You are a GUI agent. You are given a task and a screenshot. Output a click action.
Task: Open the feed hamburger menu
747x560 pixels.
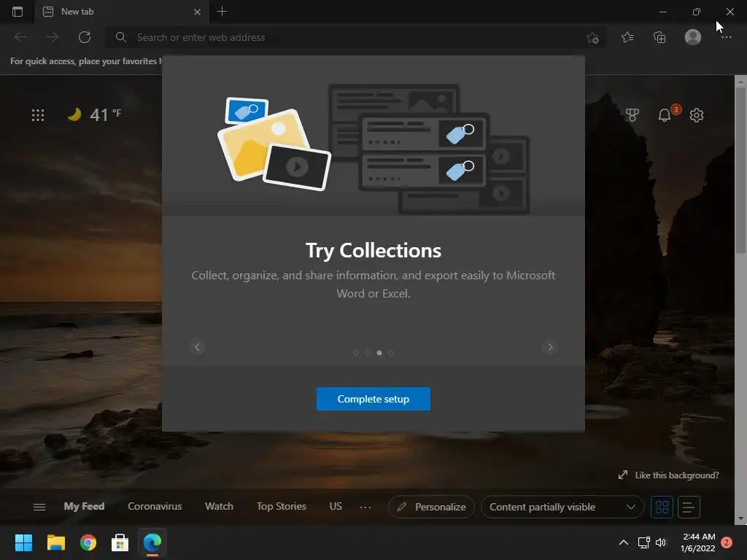click(x=39, y=507)
